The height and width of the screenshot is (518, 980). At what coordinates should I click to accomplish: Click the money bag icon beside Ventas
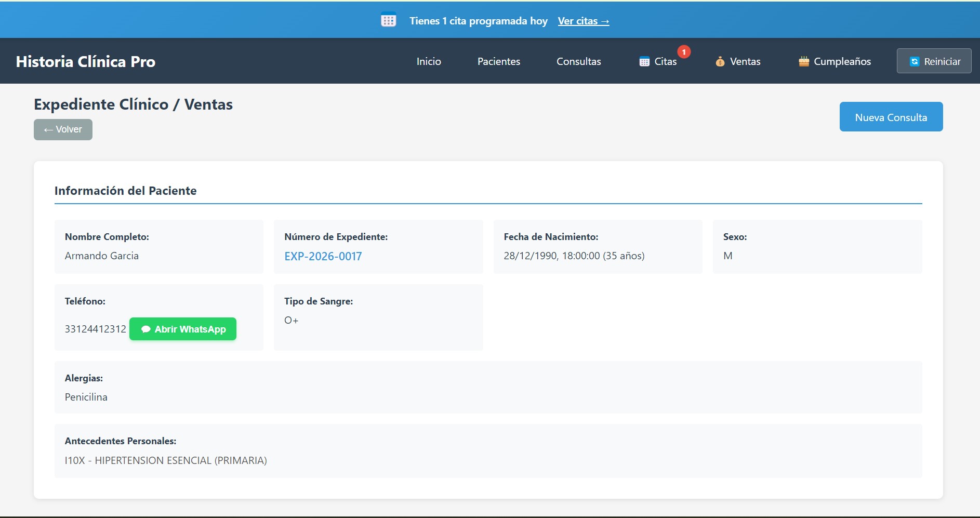click(x=720, y=62)
